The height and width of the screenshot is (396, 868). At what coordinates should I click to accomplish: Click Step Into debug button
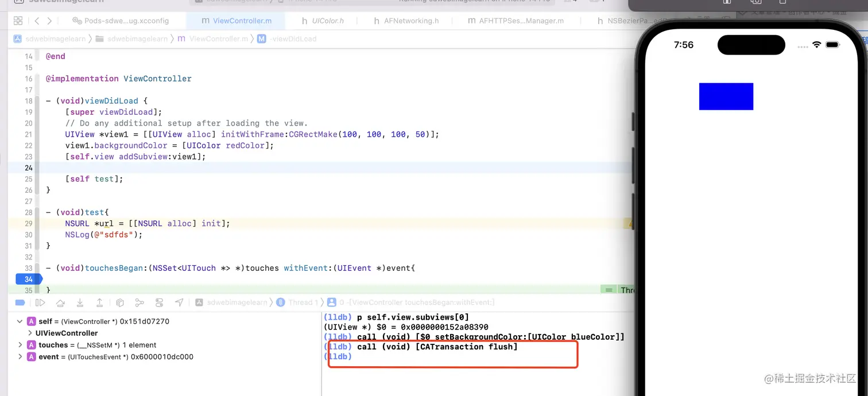[x=80, y=302]
